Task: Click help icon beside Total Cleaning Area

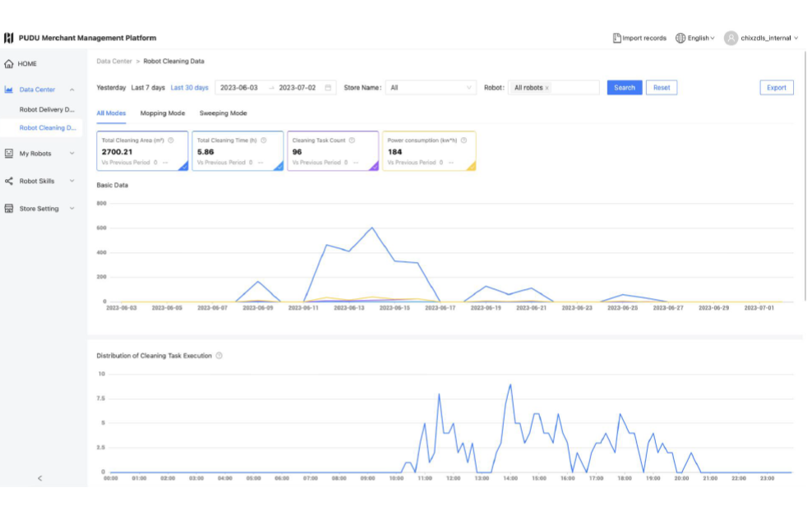Action: pyautogui.click(x=170, y=140)
